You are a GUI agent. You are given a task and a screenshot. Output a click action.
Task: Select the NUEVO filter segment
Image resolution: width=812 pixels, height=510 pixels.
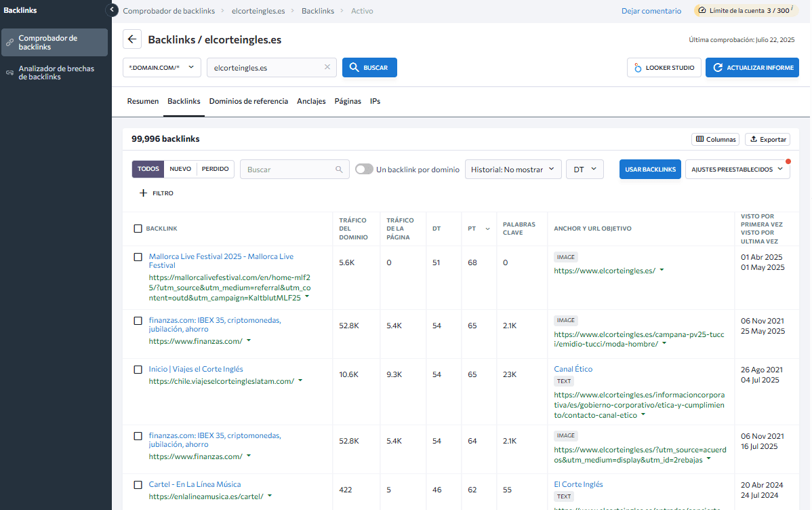[x=180, y=169]
